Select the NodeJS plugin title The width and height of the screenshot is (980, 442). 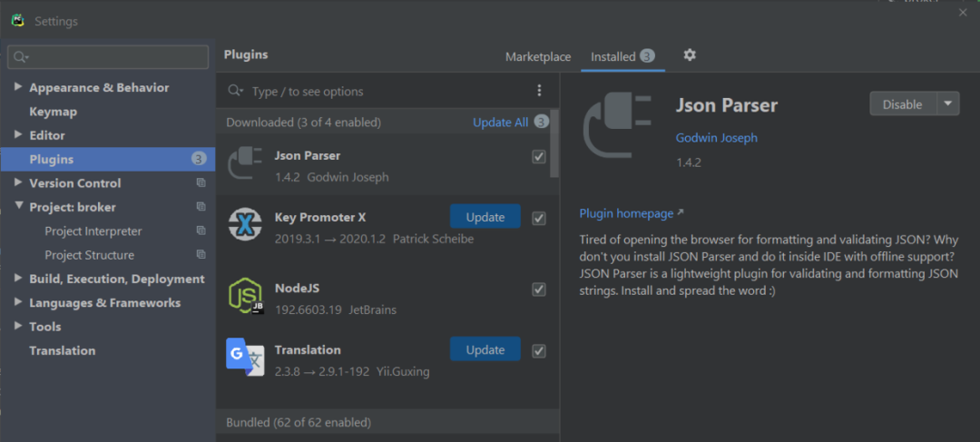(x=297, y=289)
